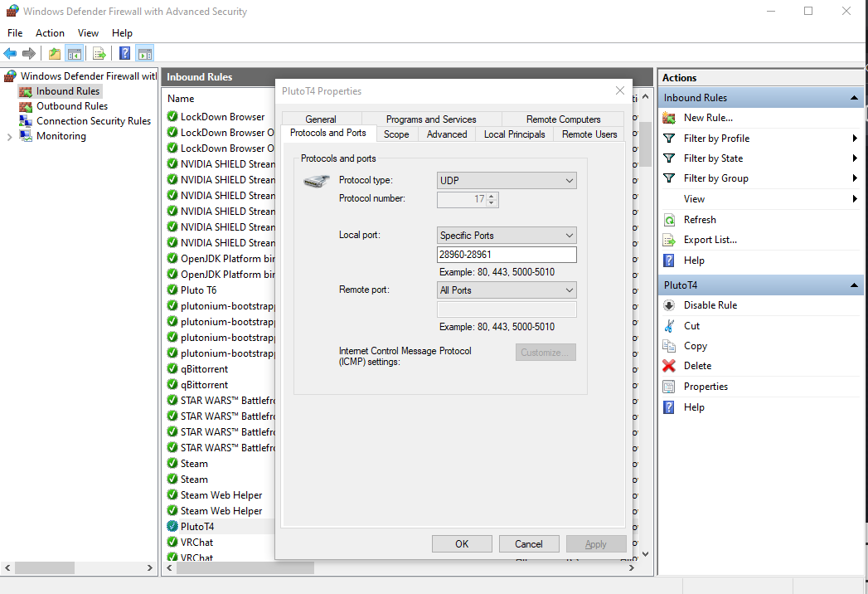Switch to the General tab
Screen dimensions: 868x594
321,119
